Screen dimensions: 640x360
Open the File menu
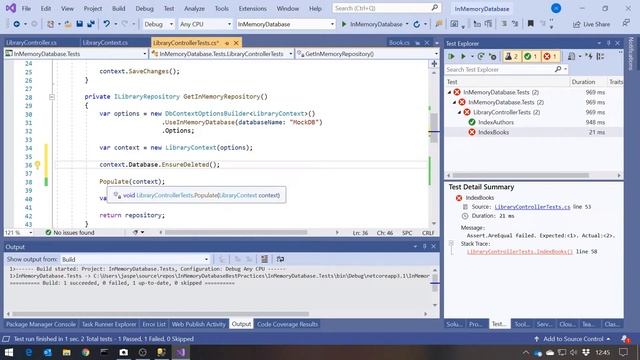(26, 8)
